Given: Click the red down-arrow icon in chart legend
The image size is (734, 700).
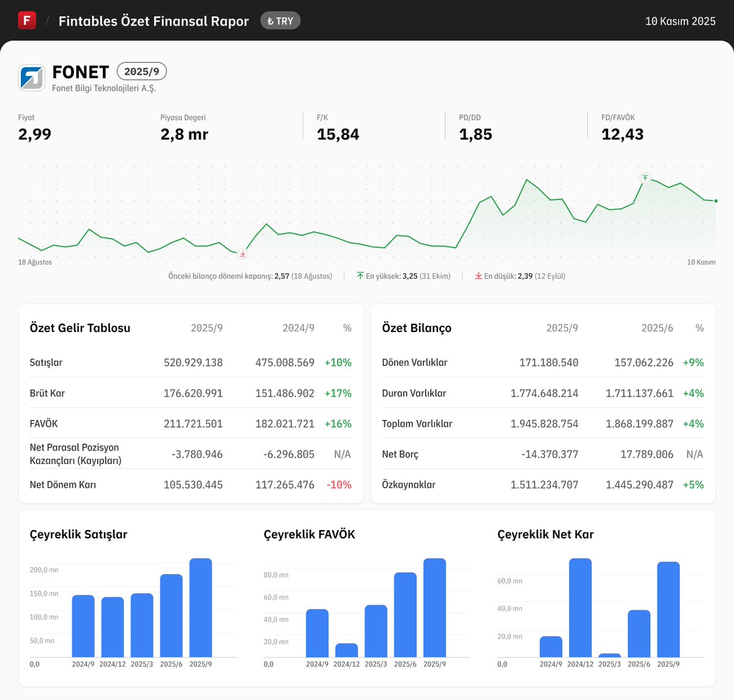Looking at the screenshot, I should (479, 276).
